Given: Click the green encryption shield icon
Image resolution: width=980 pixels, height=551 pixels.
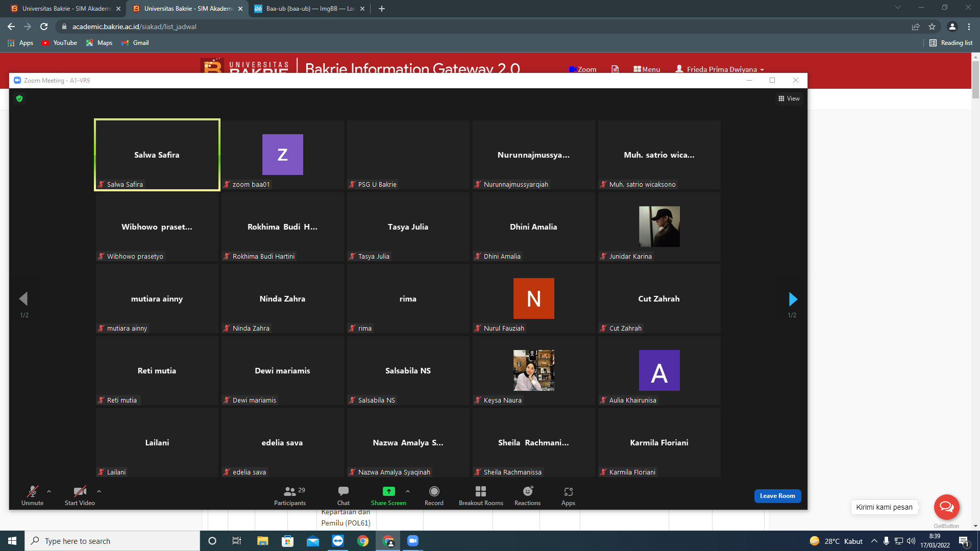Looking at the screenshot, I should [x=19, y=98].
